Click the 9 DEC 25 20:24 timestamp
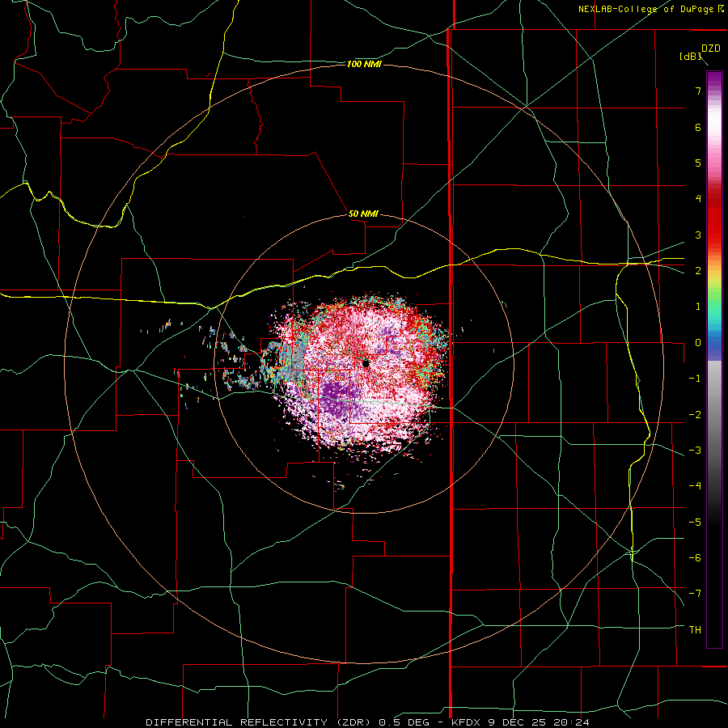This screenshot has width=728, height=728. pos(539,722)
